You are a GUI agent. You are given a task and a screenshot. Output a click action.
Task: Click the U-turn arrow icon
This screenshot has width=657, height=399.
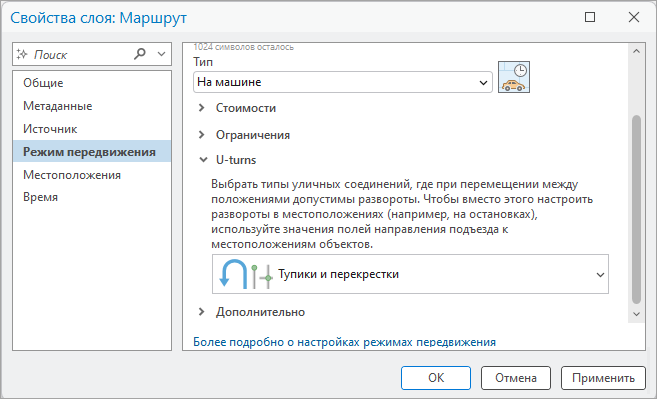click(x=233, y=274)
